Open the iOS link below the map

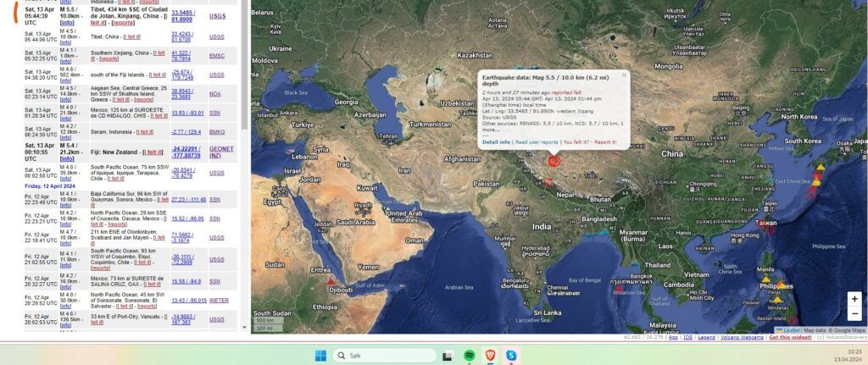point(688,337)
